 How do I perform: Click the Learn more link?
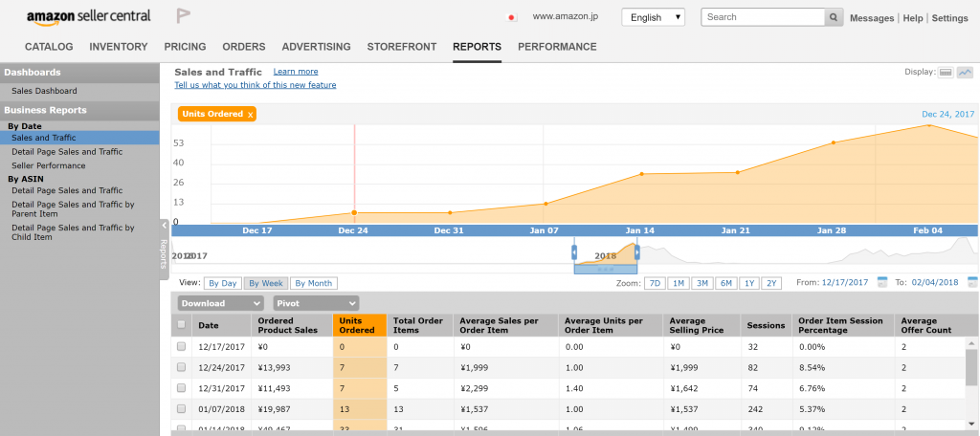coord(296,72)
